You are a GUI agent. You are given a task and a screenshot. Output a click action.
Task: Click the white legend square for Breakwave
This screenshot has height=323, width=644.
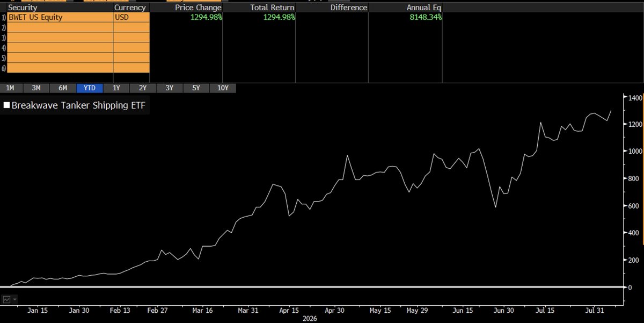pyautogui.click(x=7, y=106)
